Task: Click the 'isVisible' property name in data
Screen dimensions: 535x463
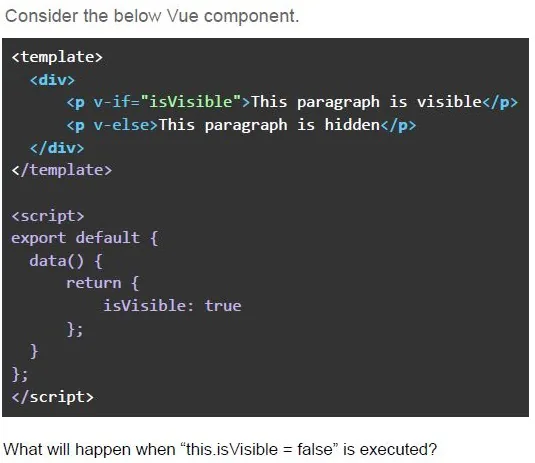Action: [145, 306]
